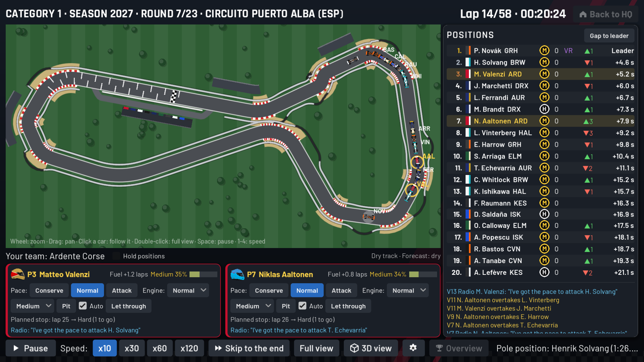
Task: Set Aaltonen's pace to Attack
Action: pos(341,290)
